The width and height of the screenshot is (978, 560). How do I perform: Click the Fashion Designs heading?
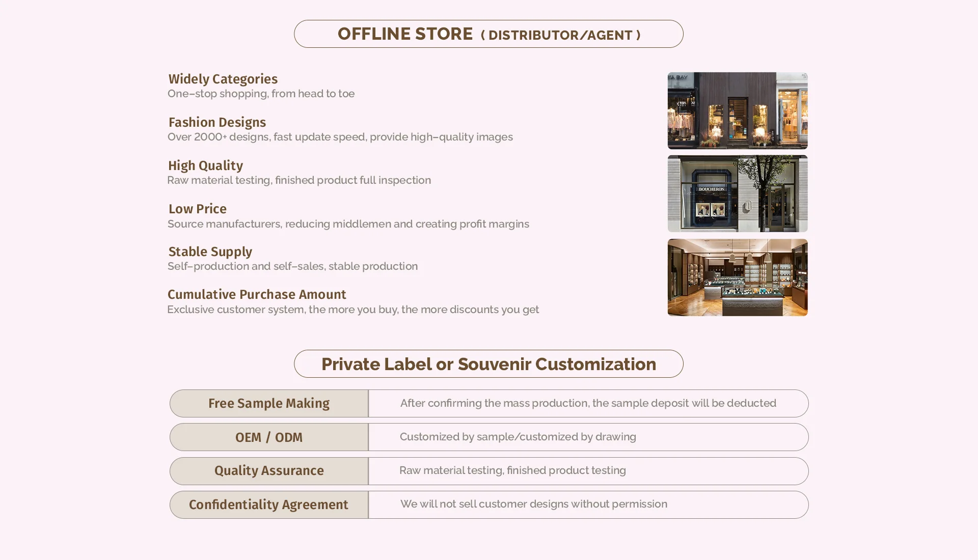click(x=217, y=122)
